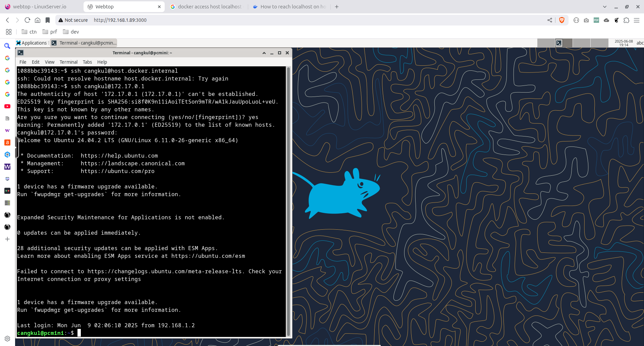Click the https://landscape.canonical.com text

[x=132, y=163]
